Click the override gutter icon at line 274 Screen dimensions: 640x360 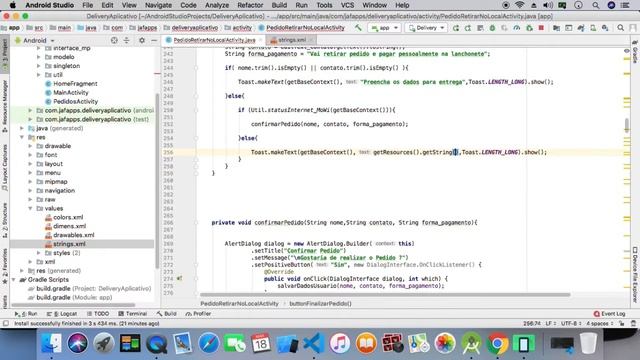(179, 279)
